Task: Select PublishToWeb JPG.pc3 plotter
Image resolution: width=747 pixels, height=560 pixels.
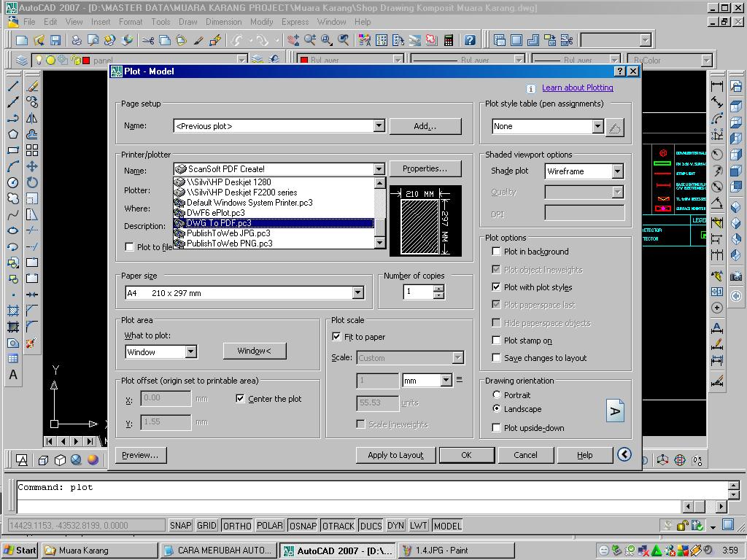Action: 274,233
